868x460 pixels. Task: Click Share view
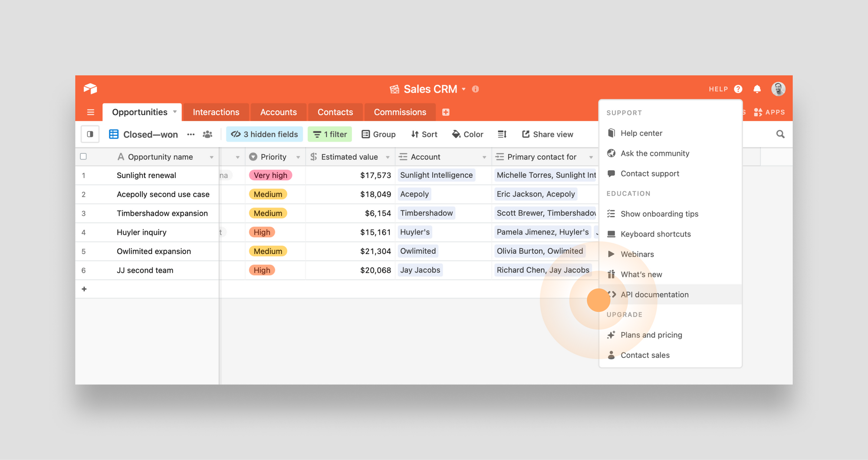pos(547,134)
